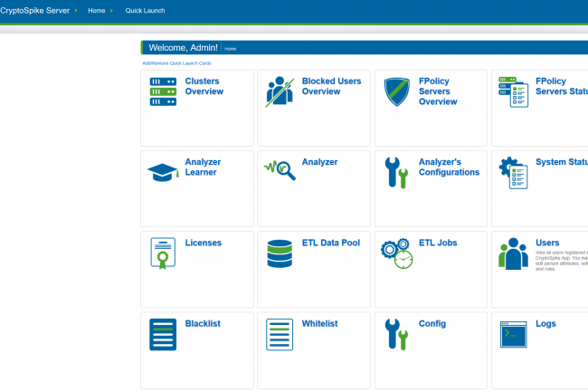Open the ETL Data Pool title link
588x392 pixels.
point(331,243)
